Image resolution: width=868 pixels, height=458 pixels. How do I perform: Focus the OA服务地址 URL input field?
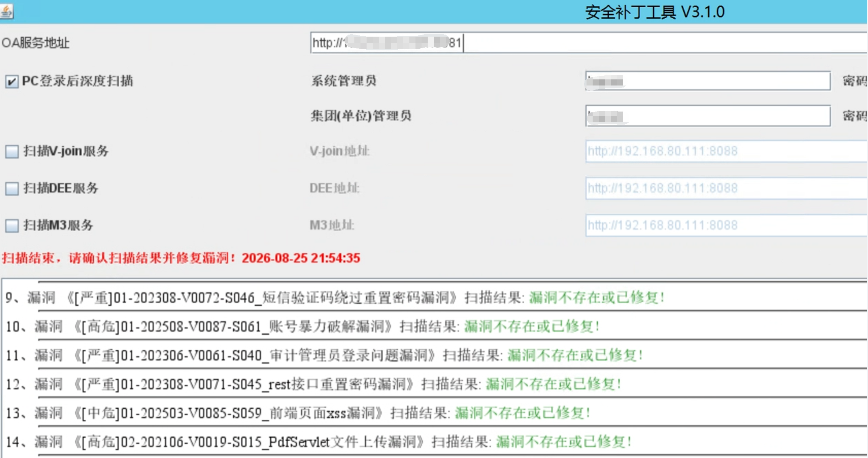pos(589,42)
